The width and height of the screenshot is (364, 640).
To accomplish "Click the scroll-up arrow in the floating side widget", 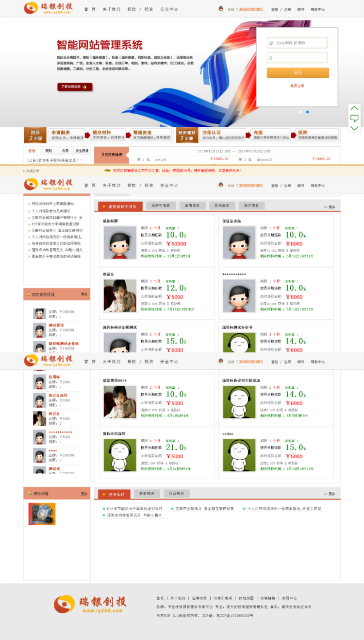I will (355, 108).
